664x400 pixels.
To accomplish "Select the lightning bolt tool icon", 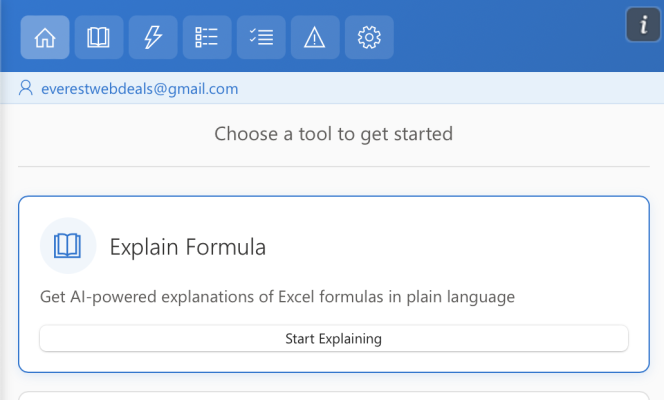I will coord(153,38).
